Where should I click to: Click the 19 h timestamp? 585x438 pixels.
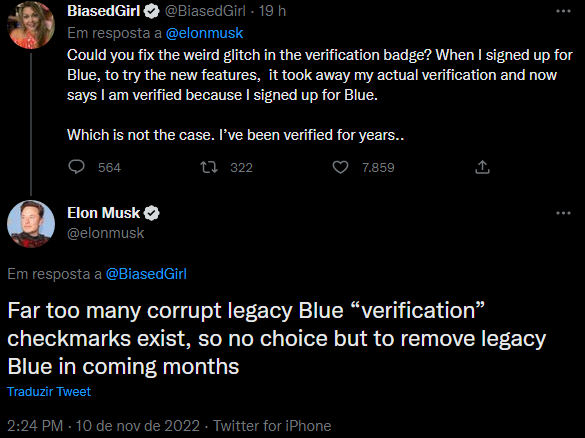tap(272, 11)
